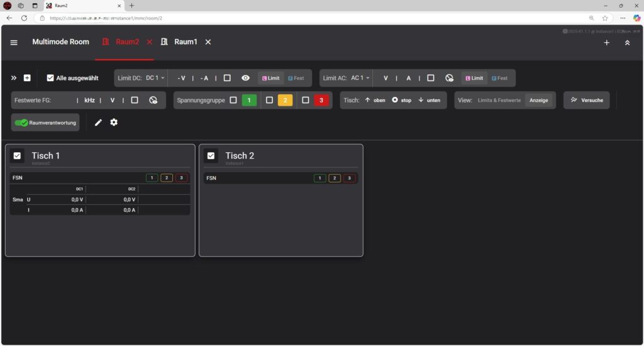Uncheck the Alle ausgewählt checkbox
The width and height of the screenshot is (644, 346).
[x=50, y=78]
